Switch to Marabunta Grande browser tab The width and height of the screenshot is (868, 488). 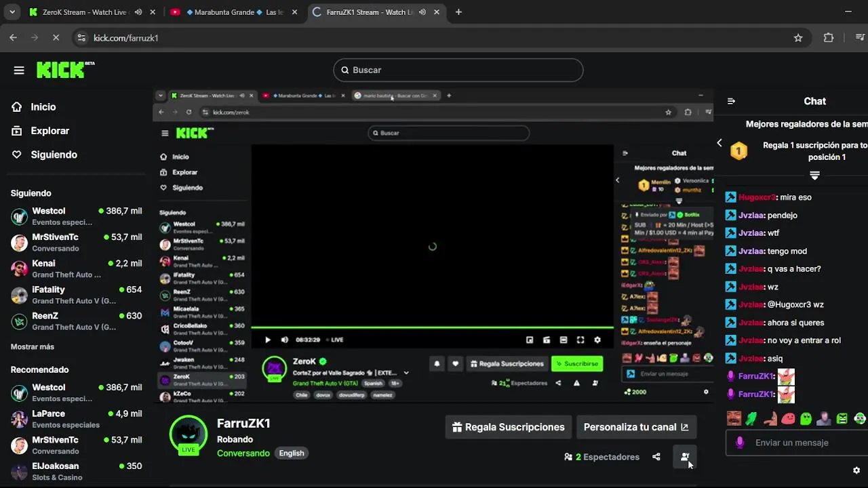point(234,12)
